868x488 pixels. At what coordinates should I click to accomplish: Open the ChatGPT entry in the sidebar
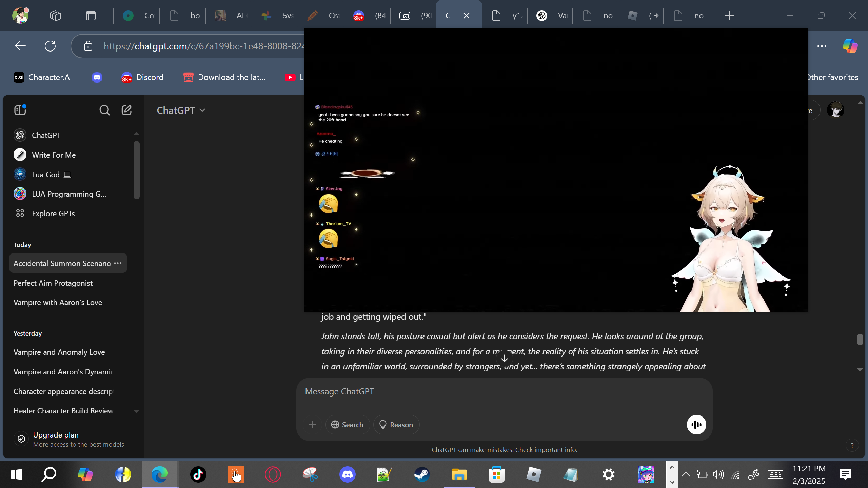(71, 135)
